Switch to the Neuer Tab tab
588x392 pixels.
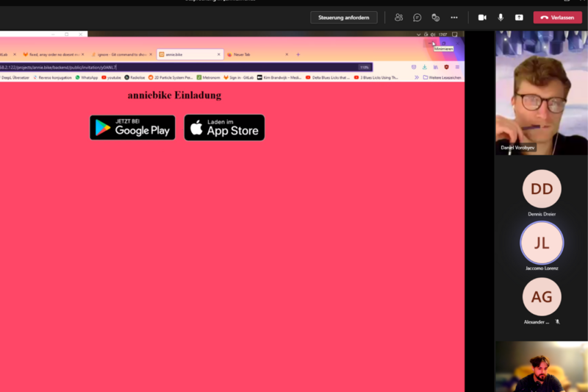(254, 54)
